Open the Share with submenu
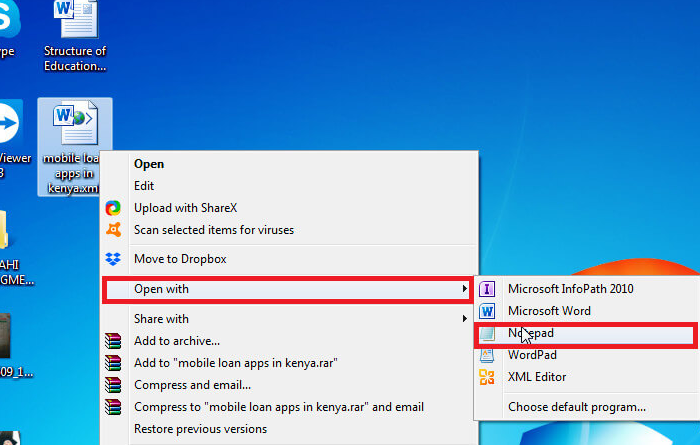The image size is (700, 445). (x=290, y=319)
